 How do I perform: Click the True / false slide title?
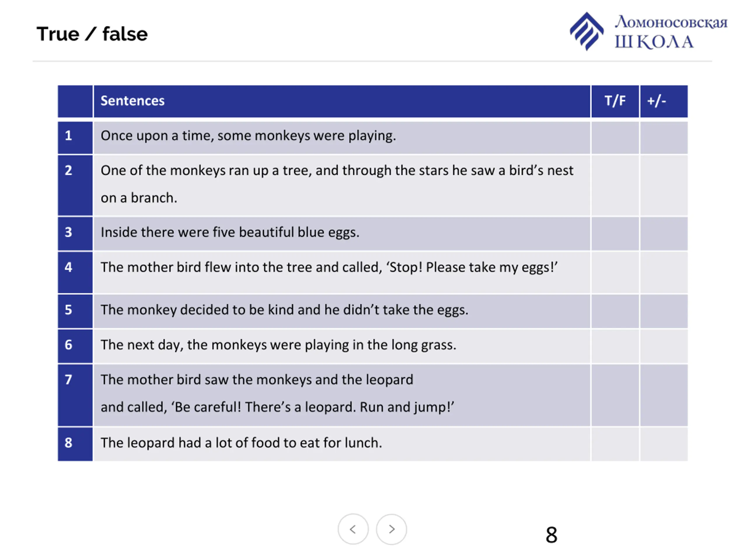[x=92, y=34]
